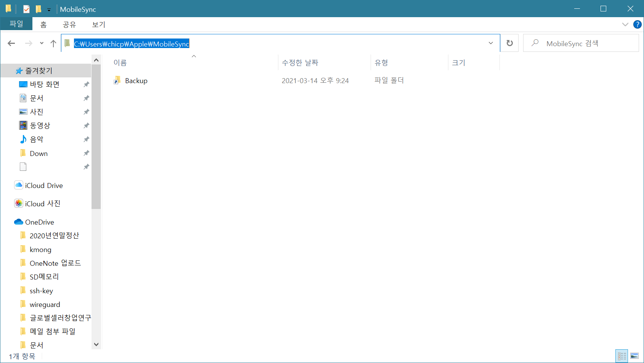Open address bar history dropdown
The height and width of the screenshot is (363, 644).
[x=491, y=43]
